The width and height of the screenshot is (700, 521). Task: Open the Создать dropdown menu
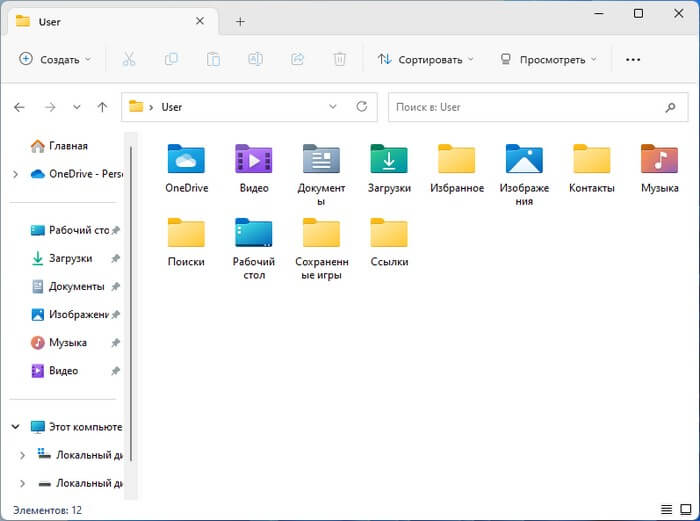coord(55,59)
